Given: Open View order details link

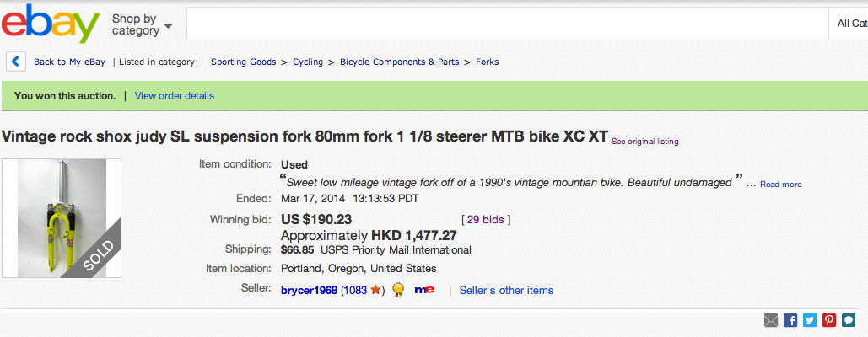Looking at the screenshot, I should point(175,96).
